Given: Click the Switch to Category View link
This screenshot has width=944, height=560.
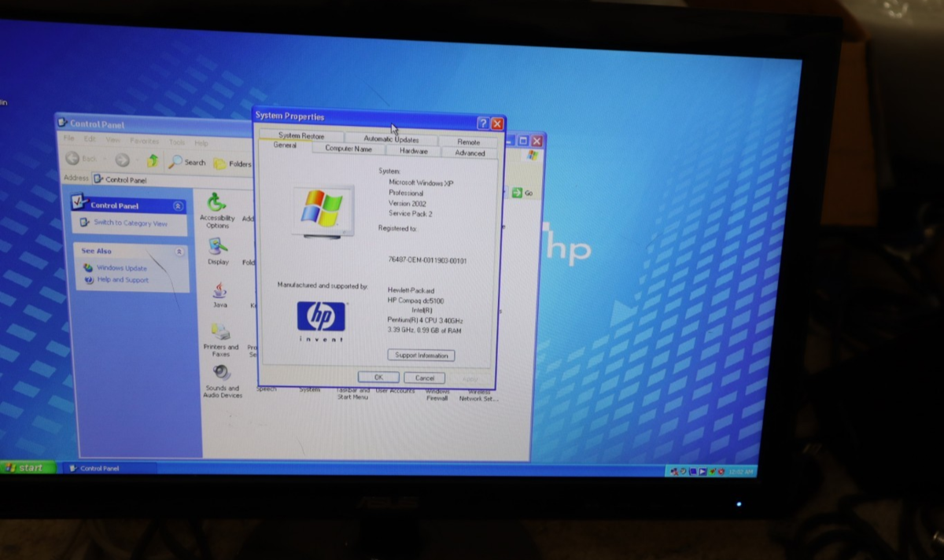Looking at the screenshot, I should (x=130, y=223).
